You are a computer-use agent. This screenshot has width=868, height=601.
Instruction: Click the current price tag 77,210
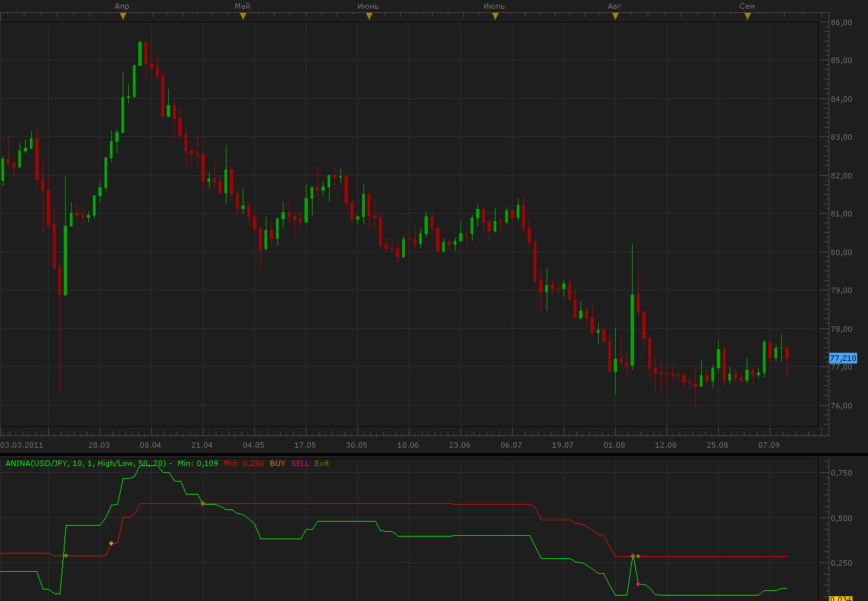(843, 357)
